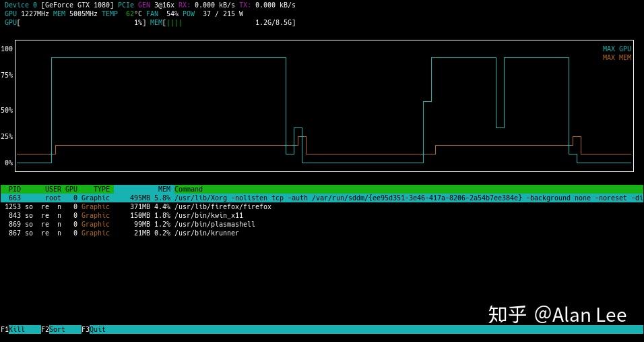Click the MAX MEM legend label
The width and height of the screenshot is (644, 342).
[617, 57]
